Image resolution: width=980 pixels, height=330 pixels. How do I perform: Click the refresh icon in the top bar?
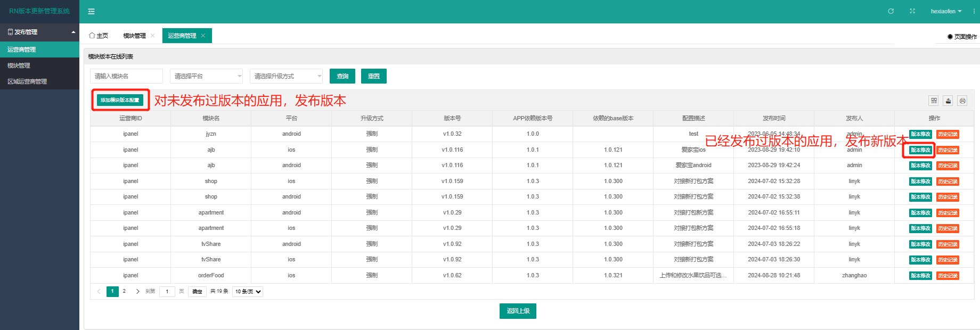coord(891,11)
